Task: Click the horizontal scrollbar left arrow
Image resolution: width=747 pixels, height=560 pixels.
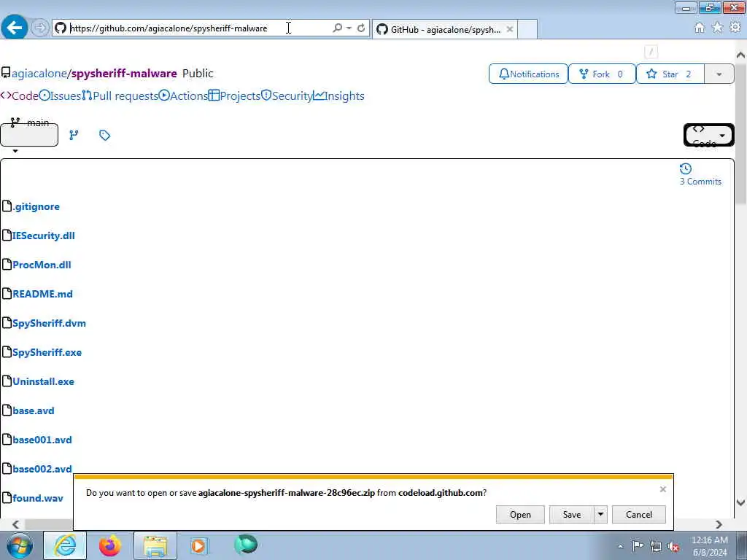Action: 16,524
